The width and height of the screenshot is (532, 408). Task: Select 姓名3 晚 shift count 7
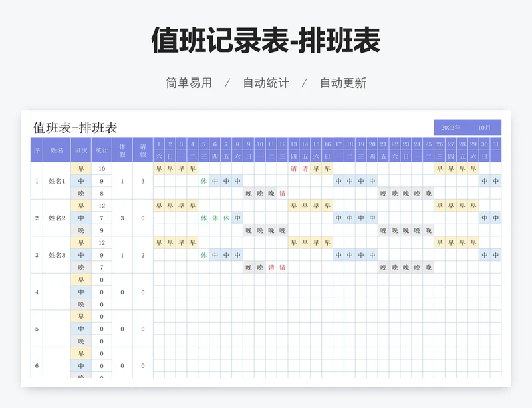(x=102, y=268)
